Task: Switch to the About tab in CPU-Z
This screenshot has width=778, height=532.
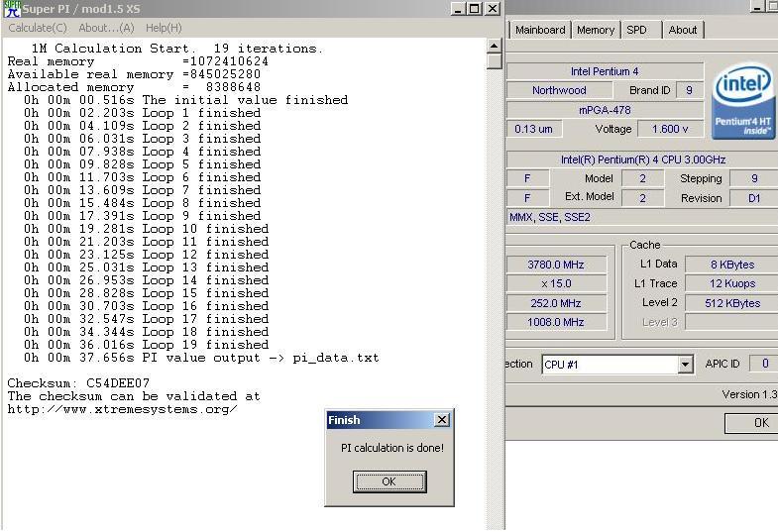Action: pyautogui.click(x=683, y=30)
